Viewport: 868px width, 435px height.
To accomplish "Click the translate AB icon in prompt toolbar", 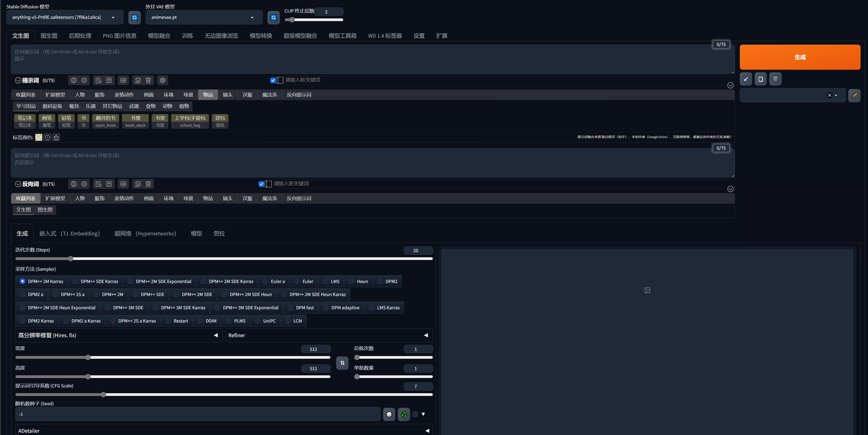I will tap(123, 80).
